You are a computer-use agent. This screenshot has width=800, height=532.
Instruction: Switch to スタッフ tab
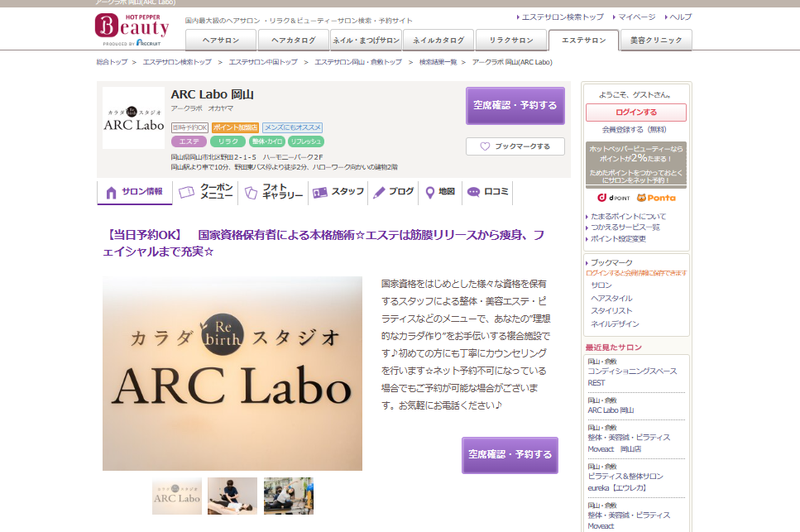click(x=338, y=192)
